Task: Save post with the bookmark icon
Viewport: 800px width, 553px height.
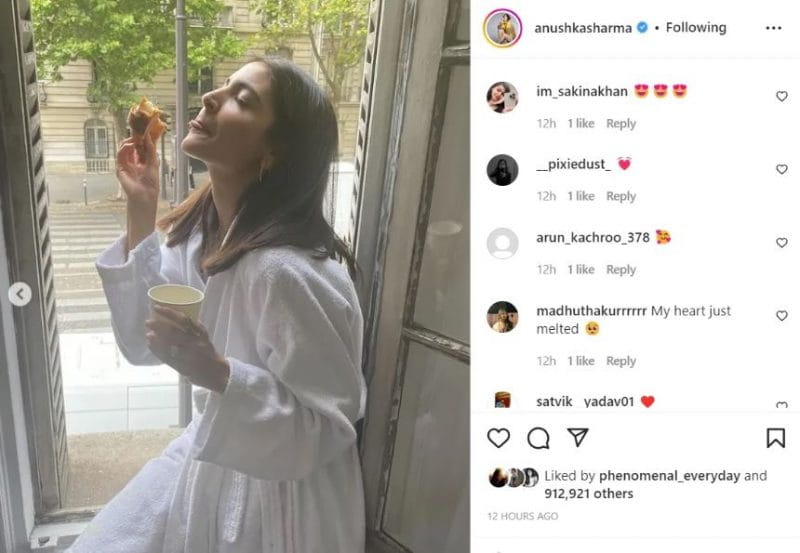Action: pos(776,438)
